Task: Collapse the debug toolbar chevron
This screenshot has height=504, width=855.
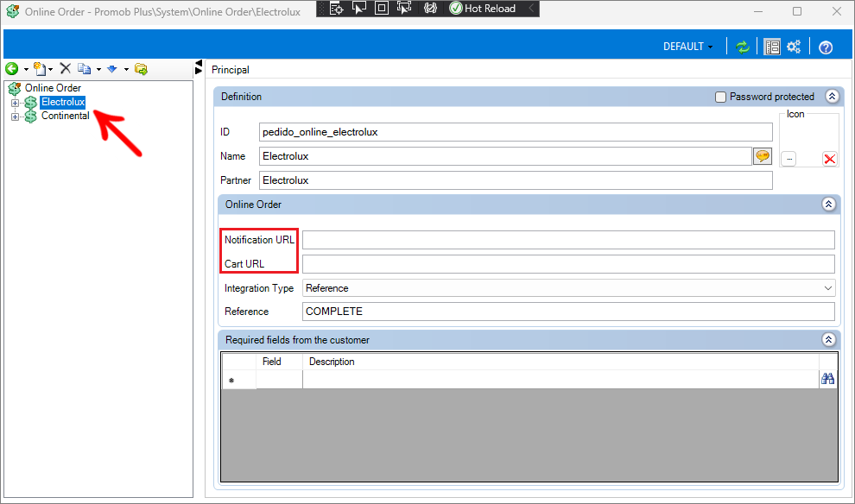Action: point(531,8)
